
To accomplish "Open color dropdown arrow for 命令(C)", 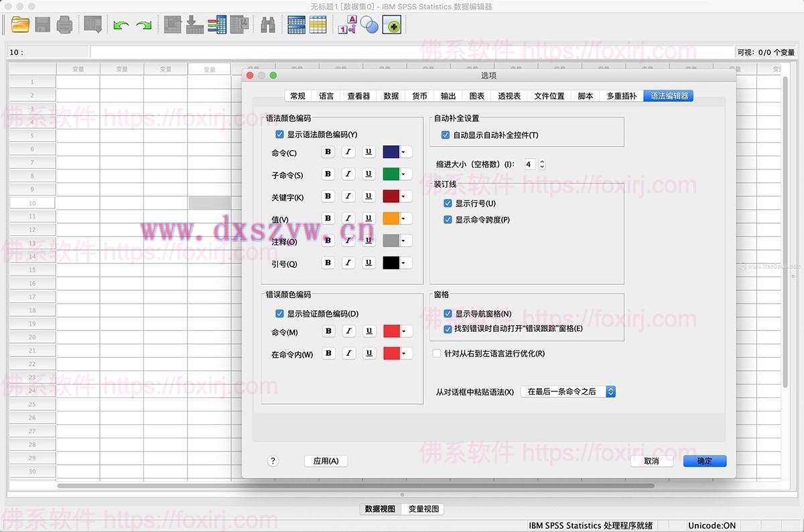I will (404, 152).
